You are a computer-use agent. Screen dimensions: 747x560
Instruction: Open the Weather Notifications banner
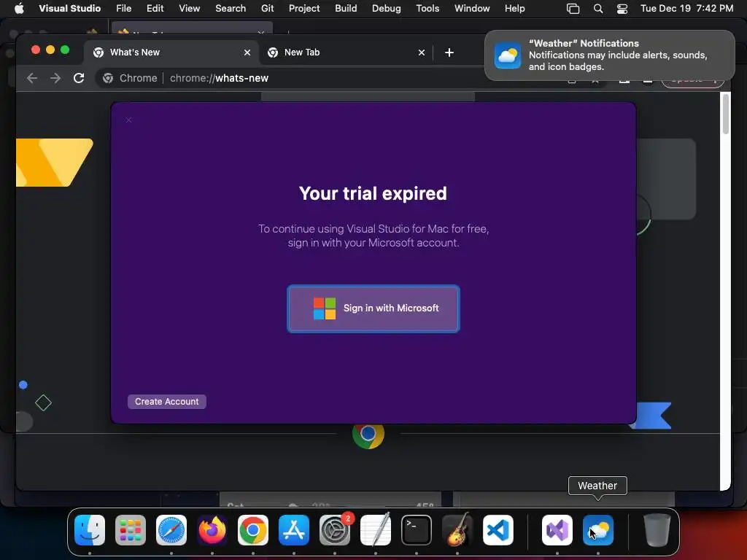[x=610, y=55]
